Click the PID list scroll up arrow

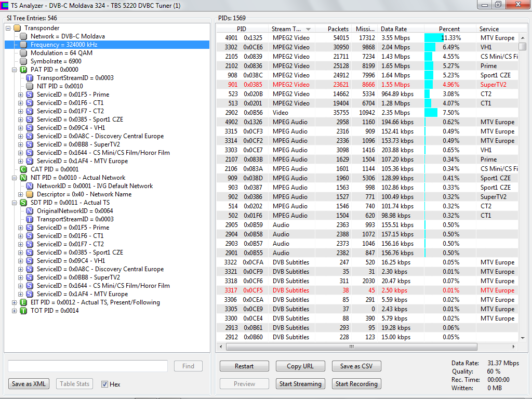pyautogui.click(x=523, y=37)
